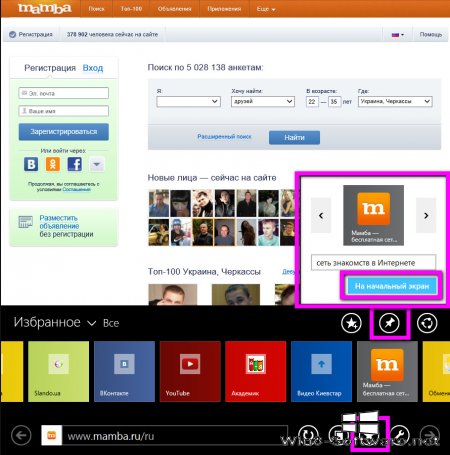Image resolution: width=450 pixels, height=455 pixels.
Task: Click the Найти search button
Action: pyautogui.click(x=294, y=137)
